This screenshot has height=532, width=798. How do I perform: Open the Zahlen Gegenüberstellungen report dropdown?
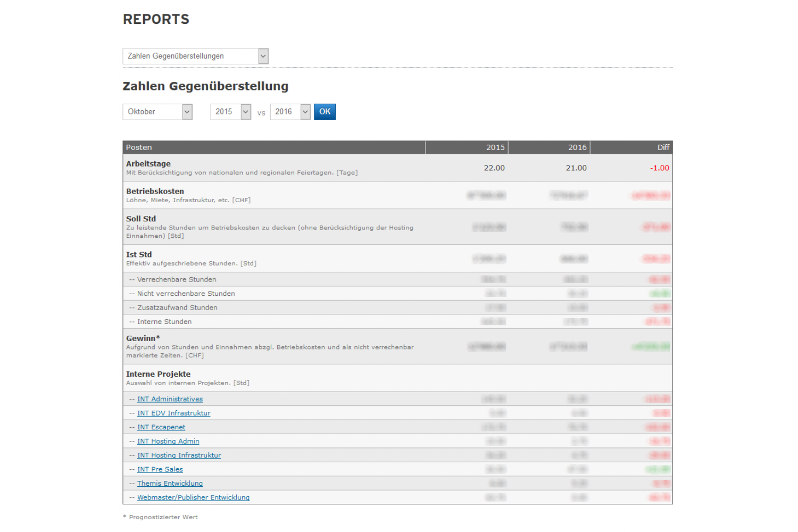pos(195,56)
